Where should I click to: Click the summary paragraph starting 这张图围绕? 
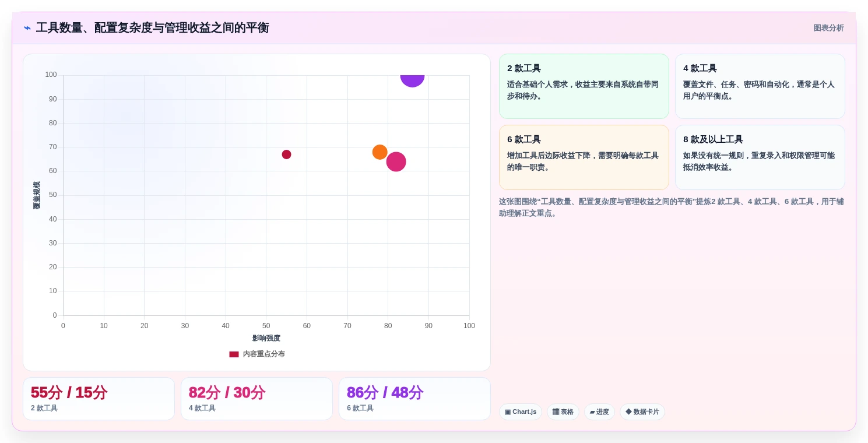click(672, 208)
